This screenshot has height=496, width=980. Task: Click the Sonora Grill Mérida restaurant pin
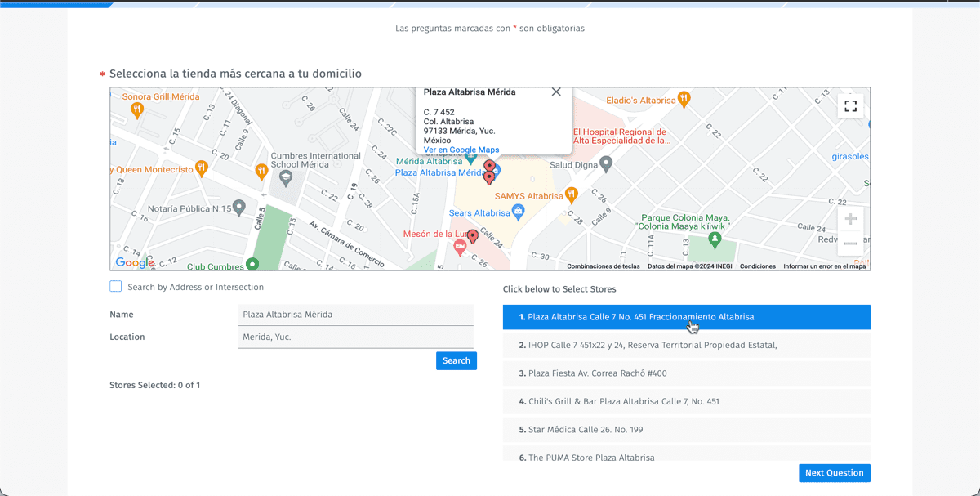click(x=138, y=108)
